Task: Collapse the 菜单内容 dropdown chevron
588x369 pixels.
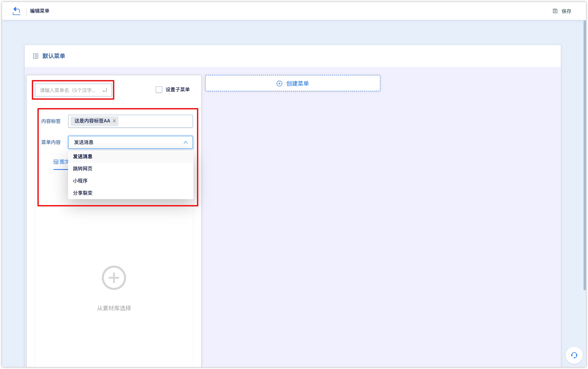Action: [x=186, y=142]
